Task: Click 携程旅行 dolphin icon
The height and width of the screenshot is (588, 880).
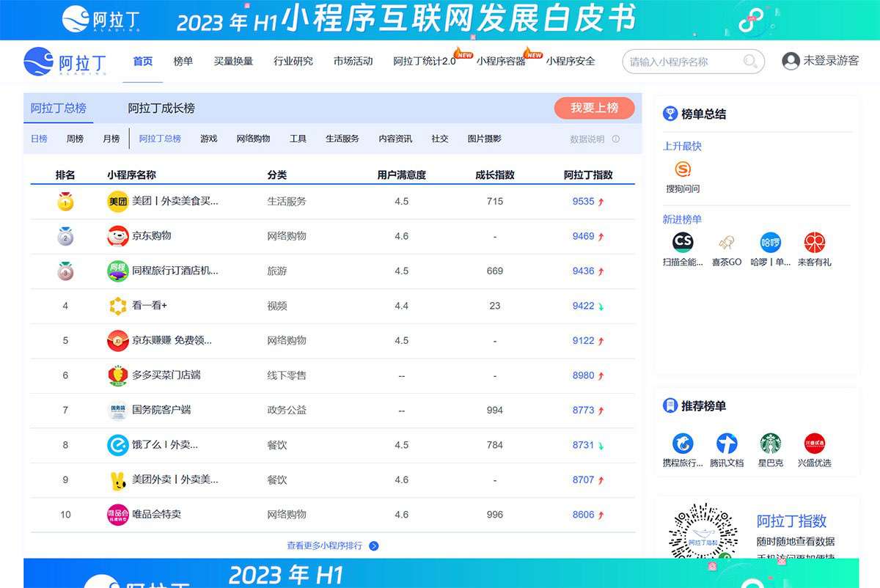Action: 683,444
